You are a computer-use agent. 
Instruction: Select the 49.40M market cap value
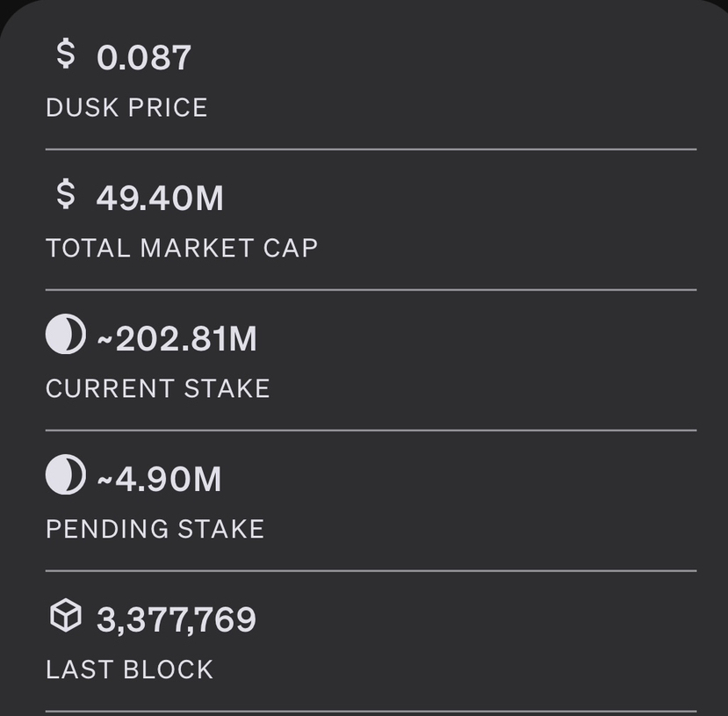click(x=160, y=199)
